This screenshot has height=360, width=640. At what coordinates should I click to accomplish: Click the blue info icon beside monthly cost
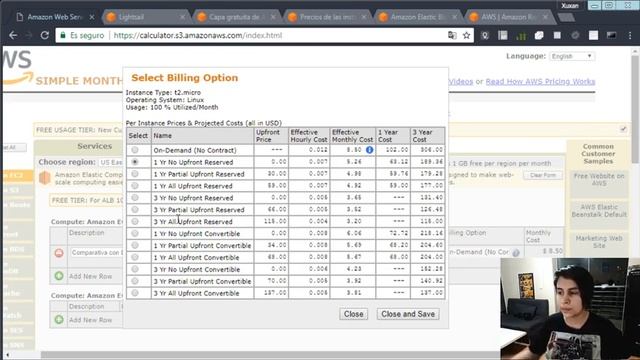point(369,150)
